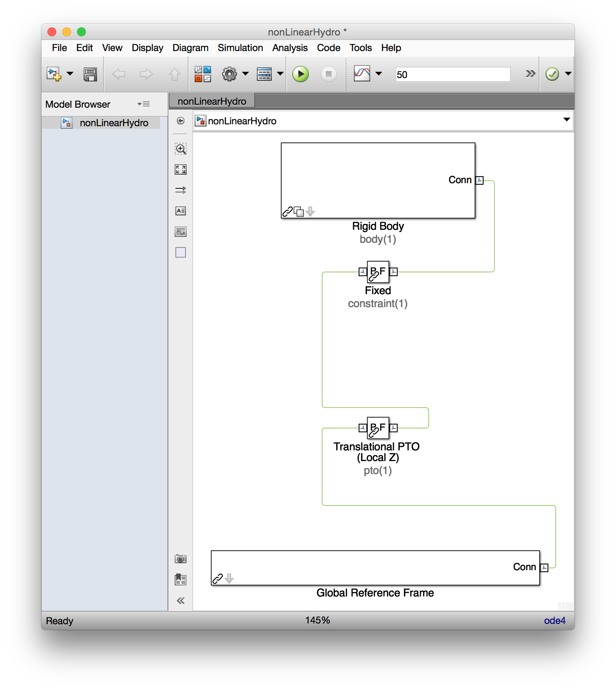The image size is (616, 689).
Task: Click the Hide/Show Explorer Bar icon
Action: (x=181, y=121)
